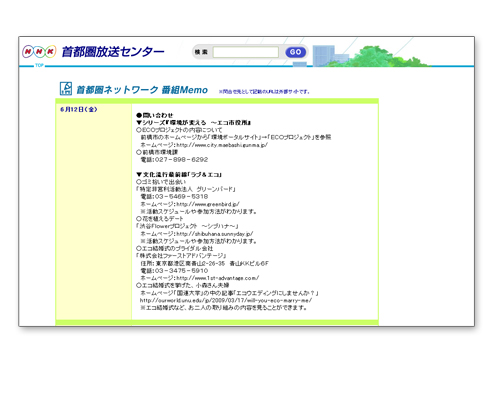This screenshot has width=492, height=394.
Task: Click the ●問い合わせ heading
Action: [x=155, y=115]
